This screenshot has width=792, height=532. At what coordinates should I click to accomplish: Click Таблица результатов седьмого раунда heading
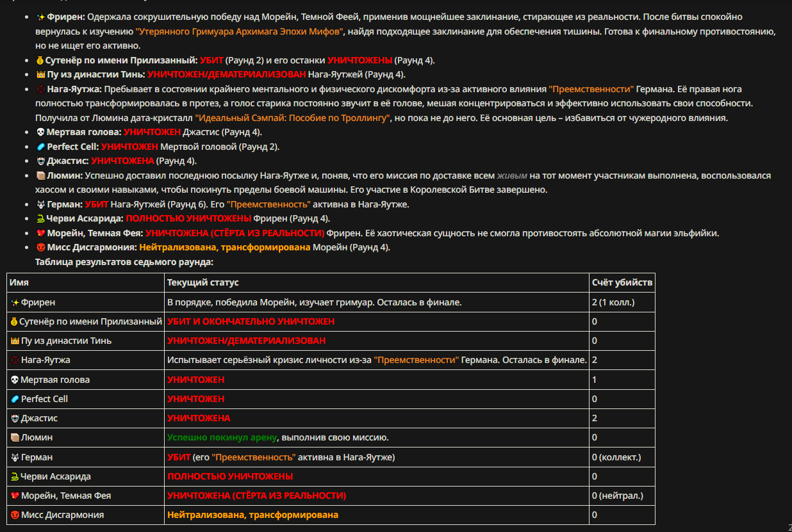[124, 262]
